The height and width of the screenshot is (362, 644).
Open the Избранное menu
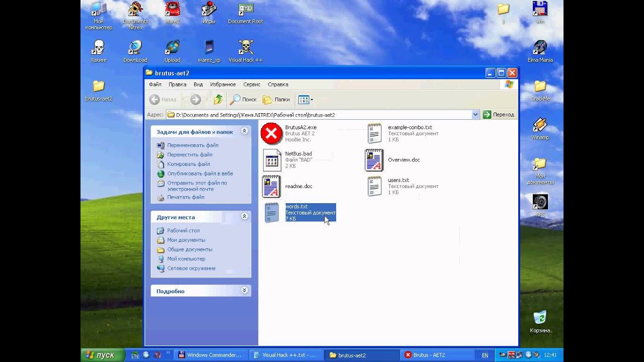click(223, 84)
